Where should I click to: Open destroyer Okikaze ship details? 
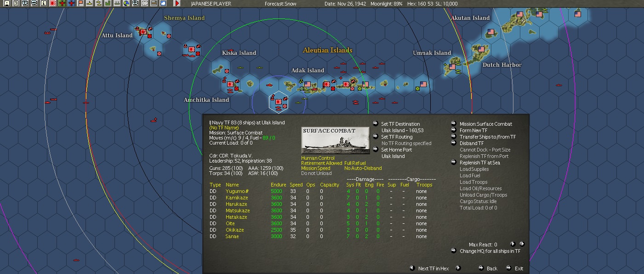235,230
